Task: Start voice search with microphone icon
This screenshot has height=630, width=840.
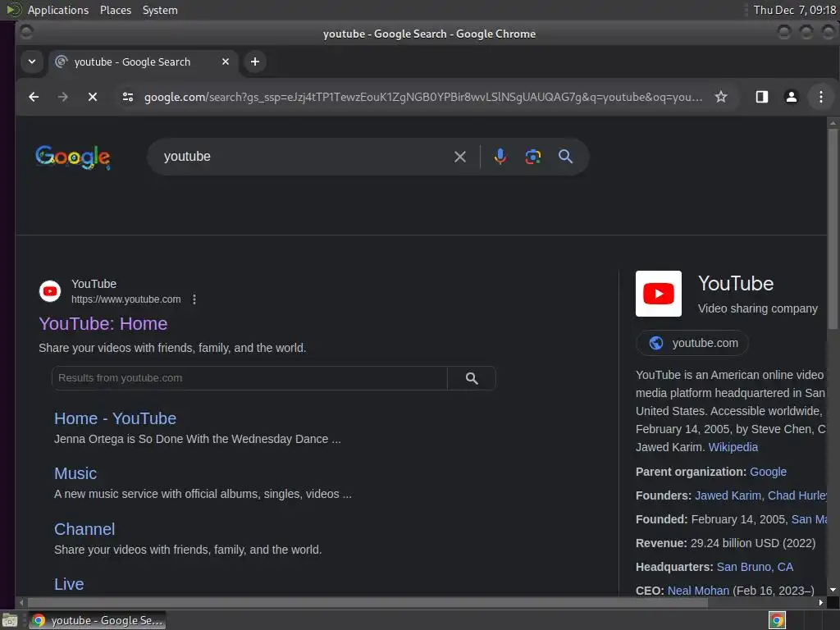Action: [500, 157]
